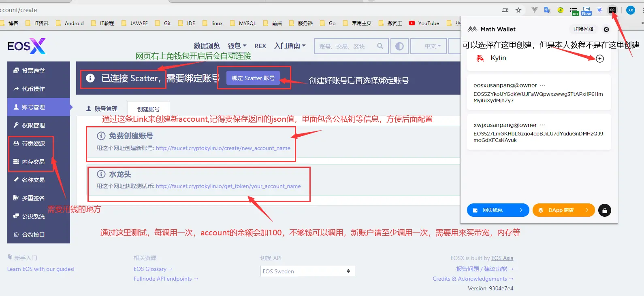Open Learn EOS with our guides link
Viewport: 644px width, 296px height.
41,269
